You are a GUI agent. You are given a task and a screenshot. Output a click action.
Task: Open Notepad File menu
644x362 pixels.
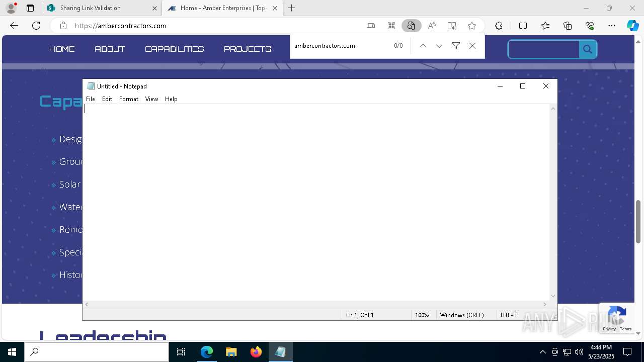click(91, 99)
